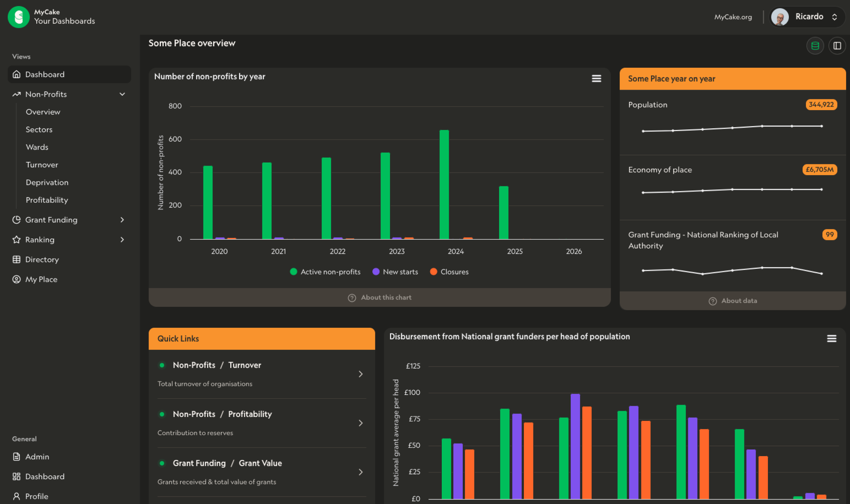Toggle the sidebar layout panel icon
The image size is (850, 504).
click(837, 46)
